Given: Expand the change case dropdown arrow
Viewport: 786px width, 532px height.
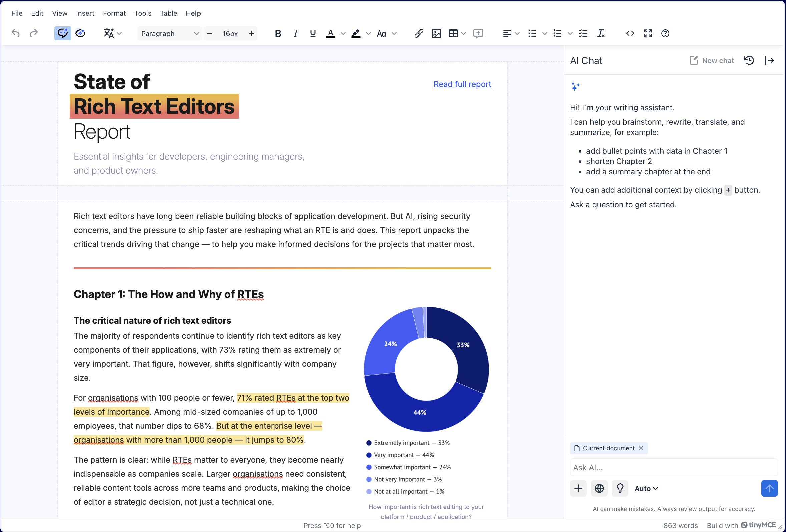Looking at the screenshot, I should click(x=394, y=33).
